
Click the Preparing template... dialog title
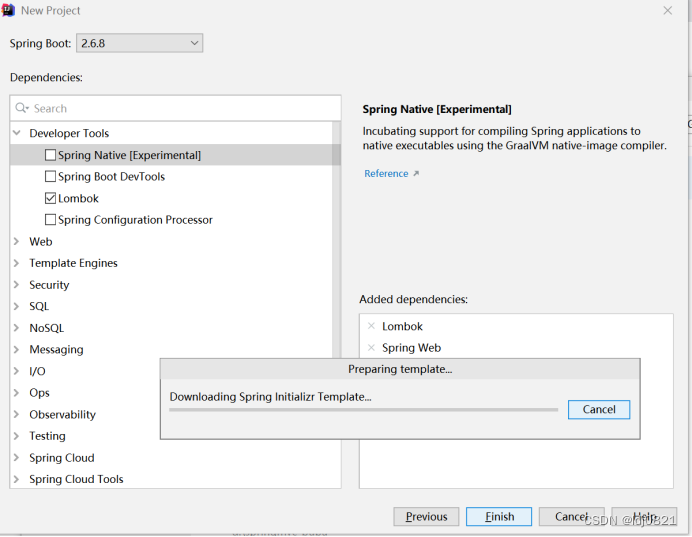coord(400,369)
